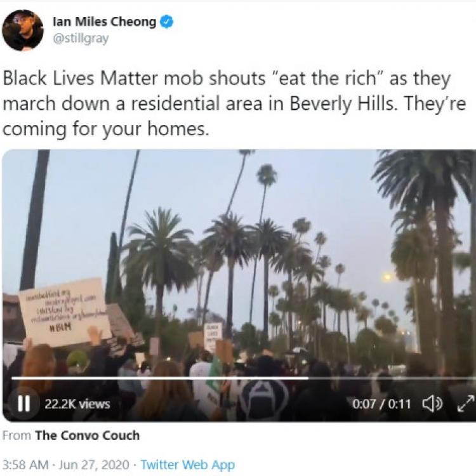Click the tweet text about Beverly Hills
The width and height of the screenshot is (476, 476).
click(234, 103)
